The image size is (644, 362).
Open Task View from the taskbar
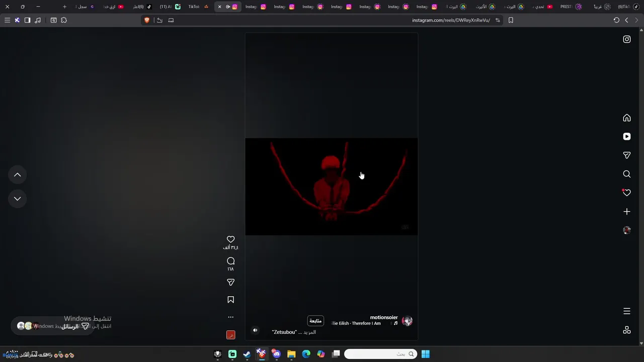(x=336, y=354)
